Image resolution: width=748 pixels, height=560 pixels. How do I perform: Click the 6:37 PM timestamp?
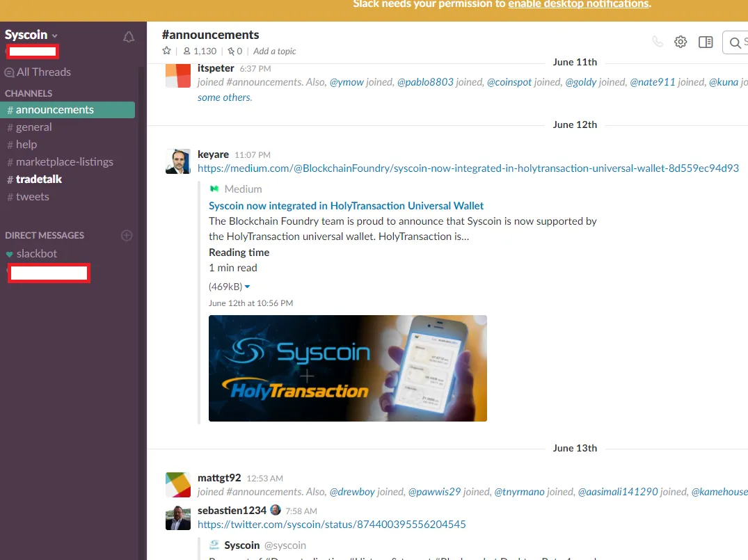[x=255, y=69]
